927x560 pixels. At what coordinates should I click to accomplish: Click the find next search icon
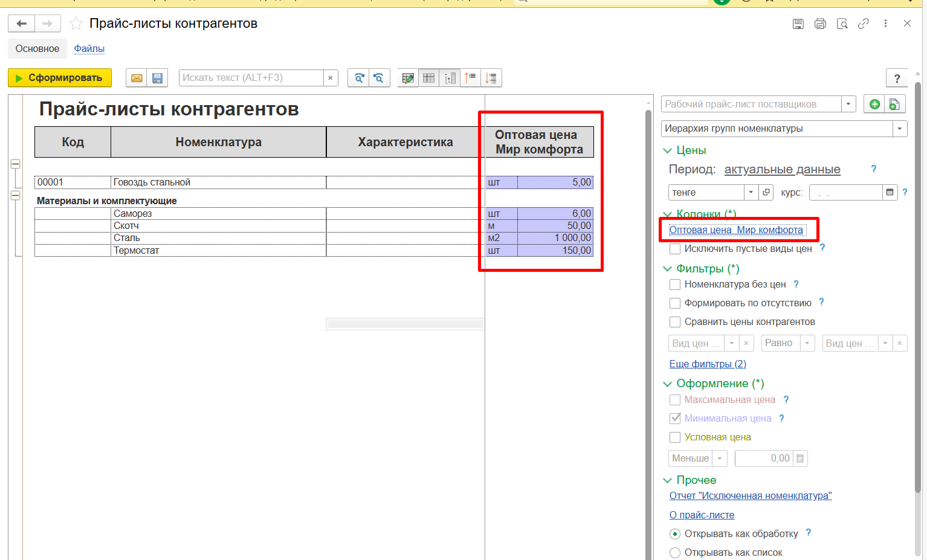(358, 78)
